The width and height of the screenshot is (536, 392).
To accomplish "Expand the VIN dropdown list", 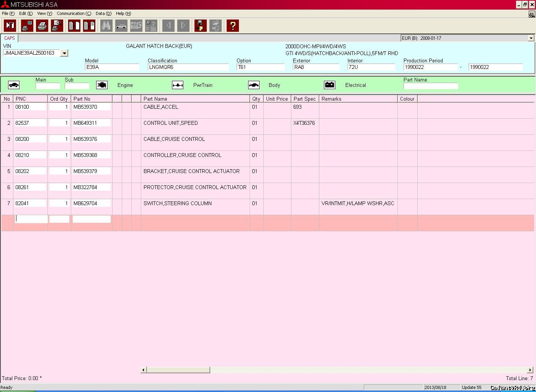I will click(x=64, y=53).
